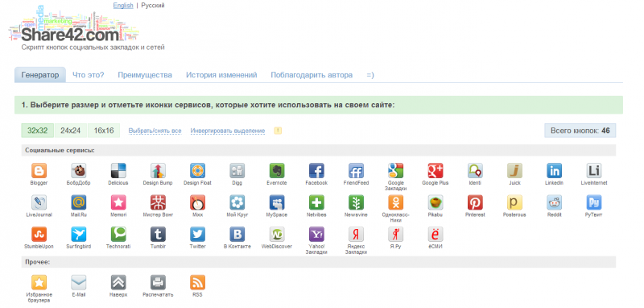Open the Генератор tab
The width and height of the screenshot is (644, 308).
coord(40,75)
